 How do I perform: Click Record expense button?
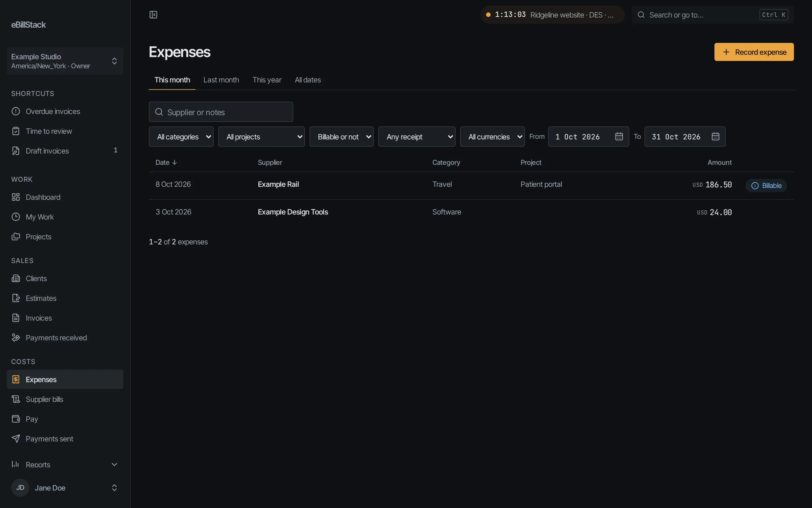(754, 52)
